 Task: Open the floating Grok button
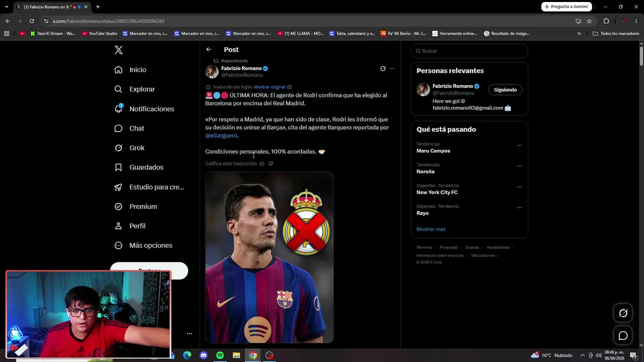623,313
